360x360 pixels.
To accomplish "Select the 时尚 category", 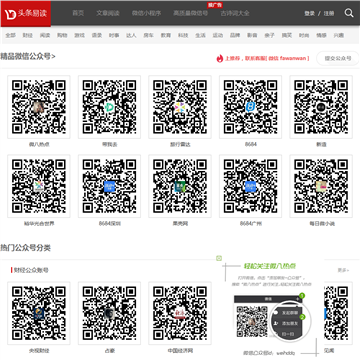I will pyautogui.click(x=304, y=35).
